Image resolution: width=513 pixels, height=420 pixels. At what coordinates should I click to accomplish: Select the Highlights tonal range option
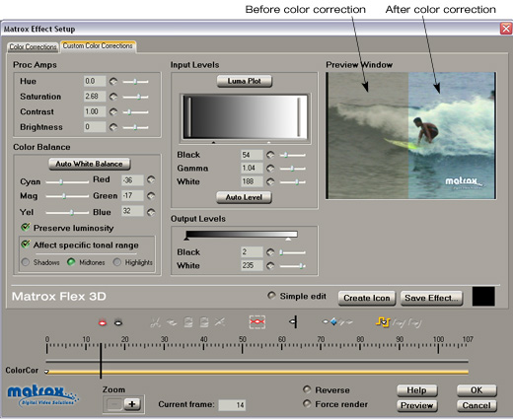pos(116,262)
